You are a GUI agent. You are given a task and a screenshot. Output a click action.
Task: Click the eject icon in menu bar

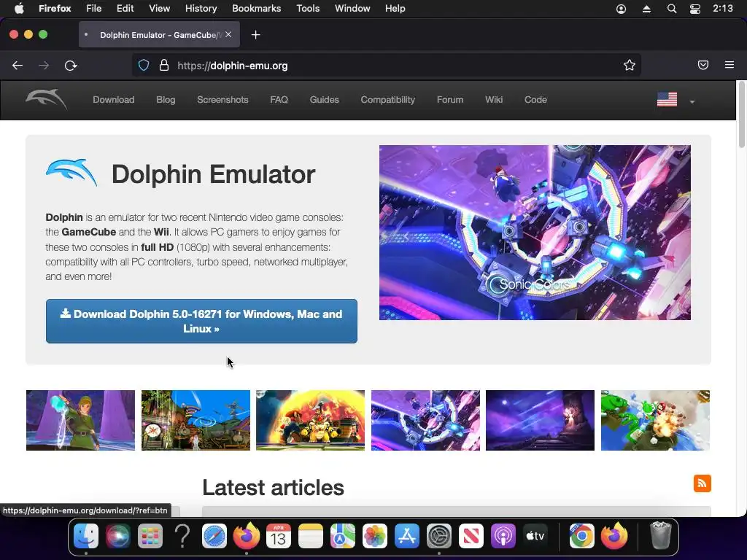pos(646,9)
